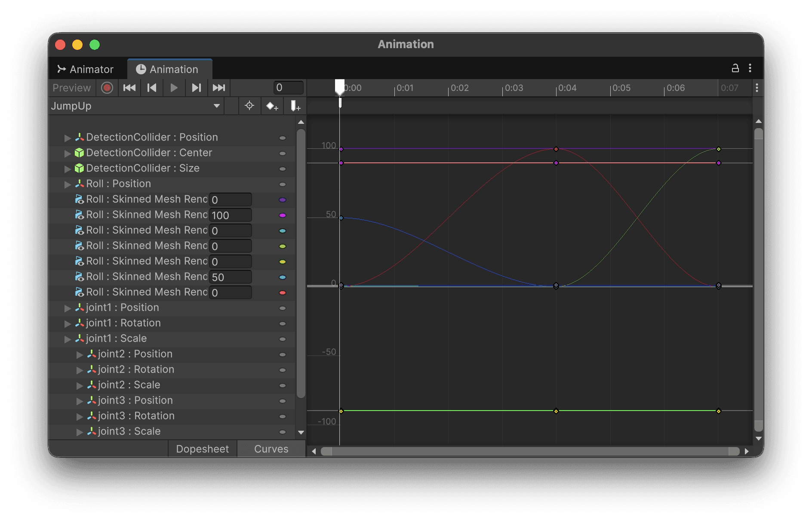The height and width of the screenshot is (521, 812).
Task: Select the blue curve starting keyframe at 50
Action: click(x=341, y=218)
